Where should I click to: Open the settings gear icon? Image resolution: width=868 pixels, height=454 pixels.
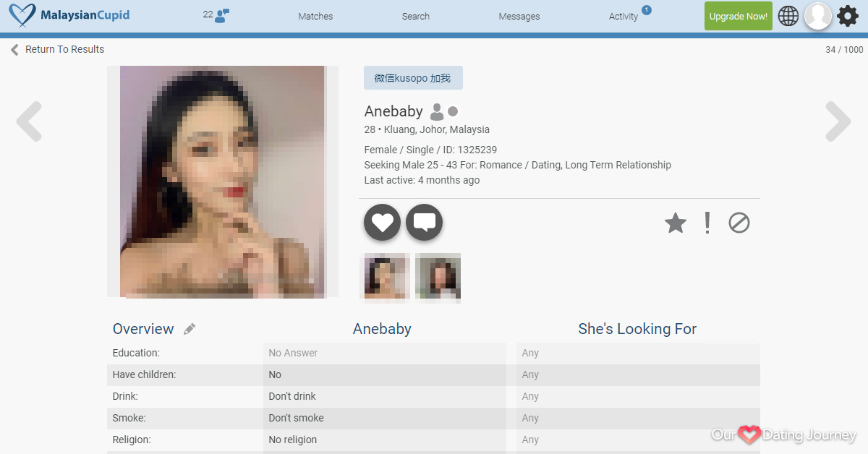pos(848,16)
